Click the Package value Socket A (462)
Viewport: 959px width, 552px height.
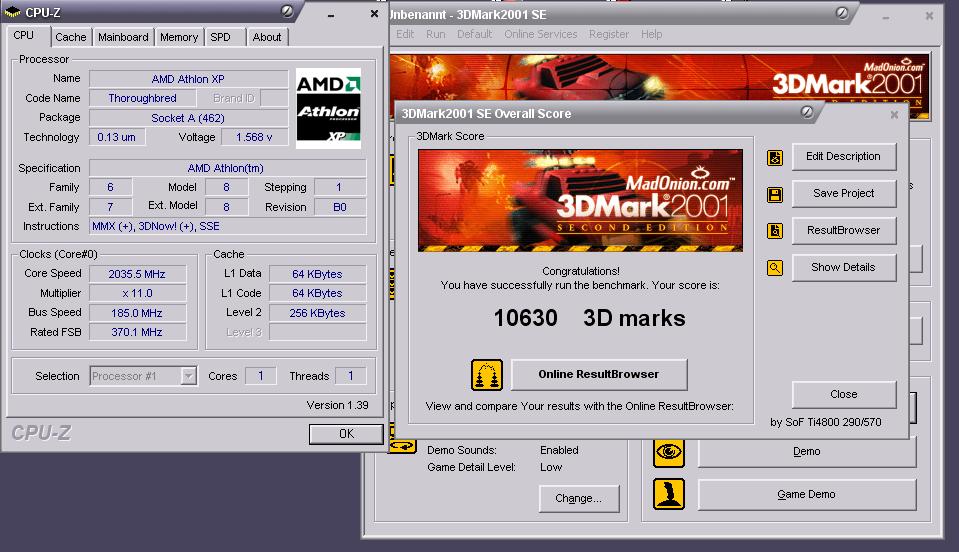188,118
